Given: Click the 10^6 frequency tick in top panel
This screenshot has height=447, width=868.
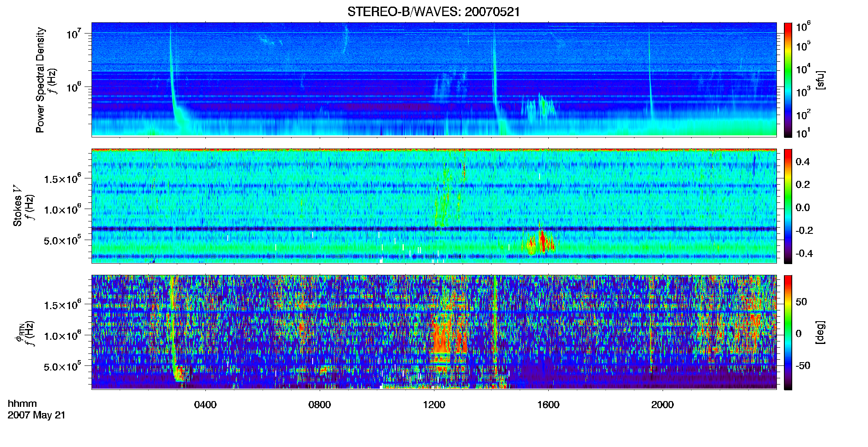Looking at the screenshot, I should click(x=73, y=87).
